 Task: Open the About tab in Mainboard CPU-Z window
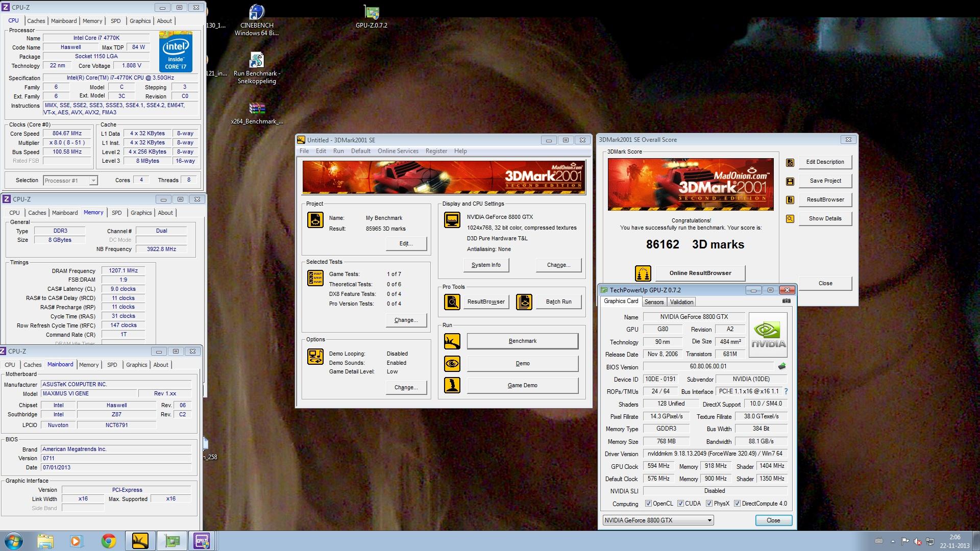coord(161,365)
